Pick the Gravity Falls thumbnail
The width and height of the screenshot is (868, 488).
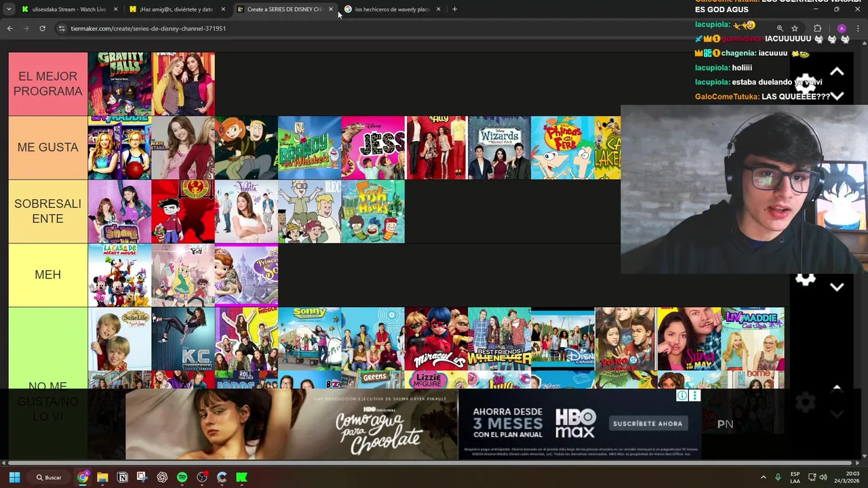(x=119, y=84)
